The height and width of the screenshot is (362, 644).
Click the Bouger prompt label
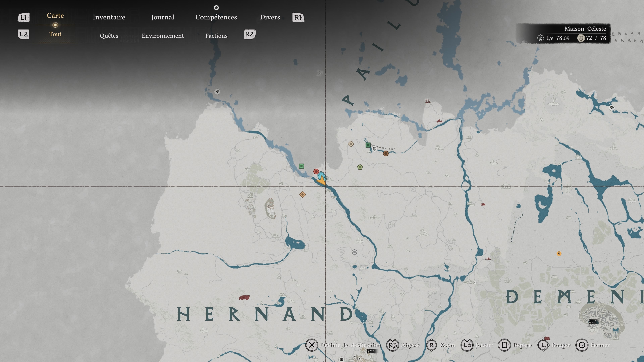(561, 345)
